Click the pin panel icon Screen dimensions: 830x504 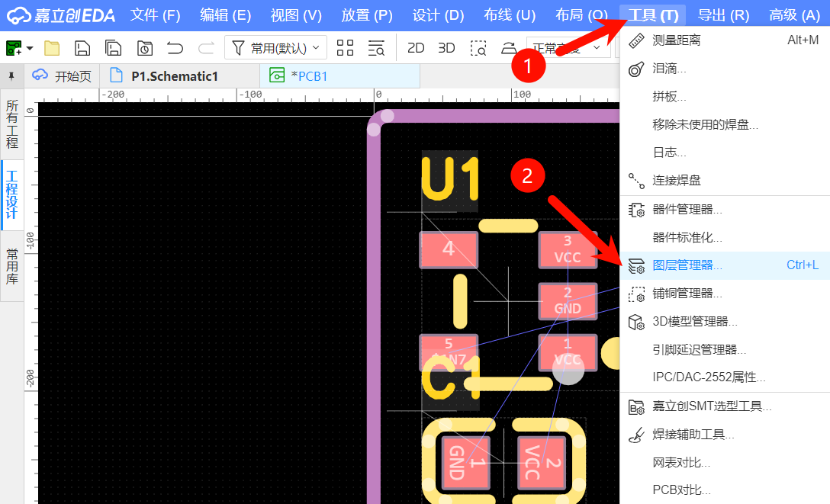[11, 77]
